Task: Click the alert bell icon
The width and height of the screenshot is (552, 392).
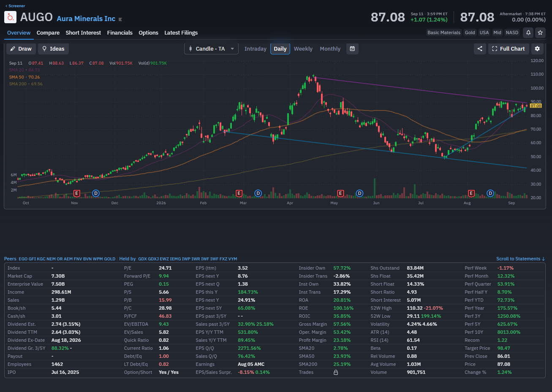Action: 528,32
